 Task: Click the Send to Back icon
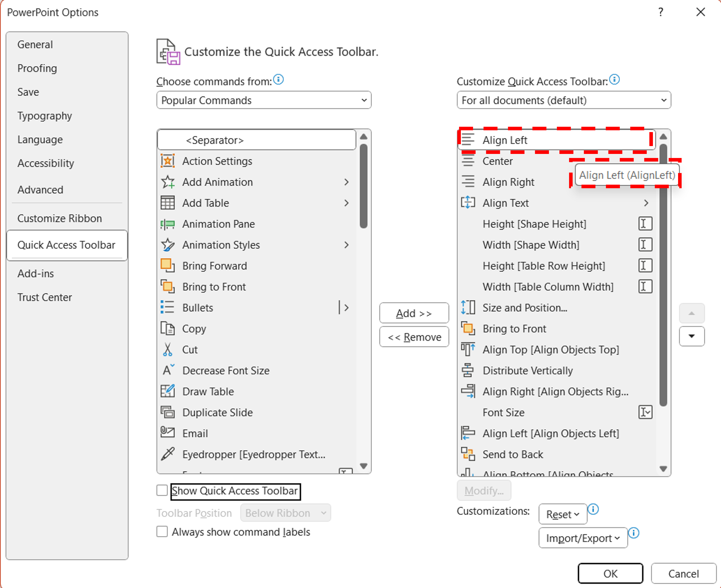coord(467,454)
